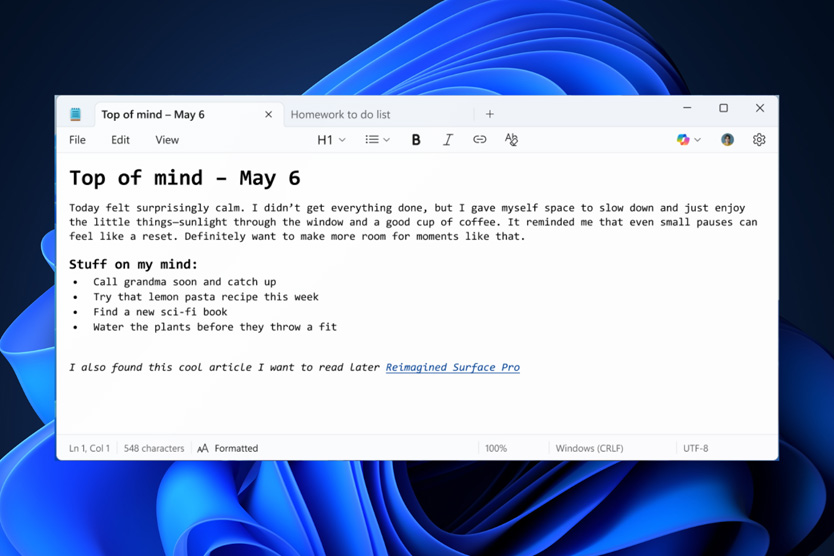Screen dimensions: 834x556
Task: Click the italic line 'I also found this cool article'
Action: pos(224,367)
